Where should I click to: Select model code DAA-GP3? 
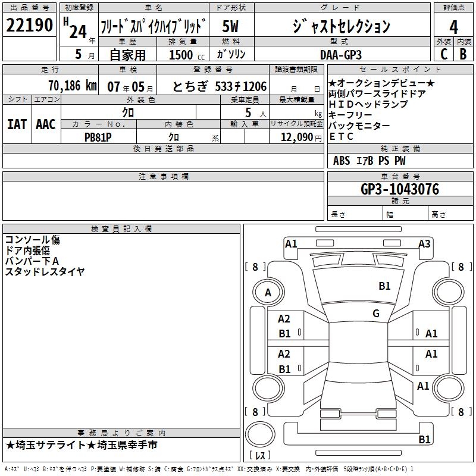coord(341,55)
